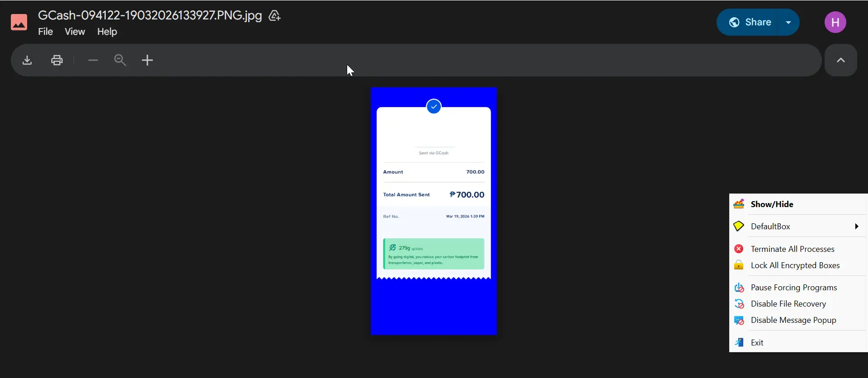The width and height of the screenshot is (868, 378).
Task: Click the Total Amount Sent label
Action: [x=406, y=195]
